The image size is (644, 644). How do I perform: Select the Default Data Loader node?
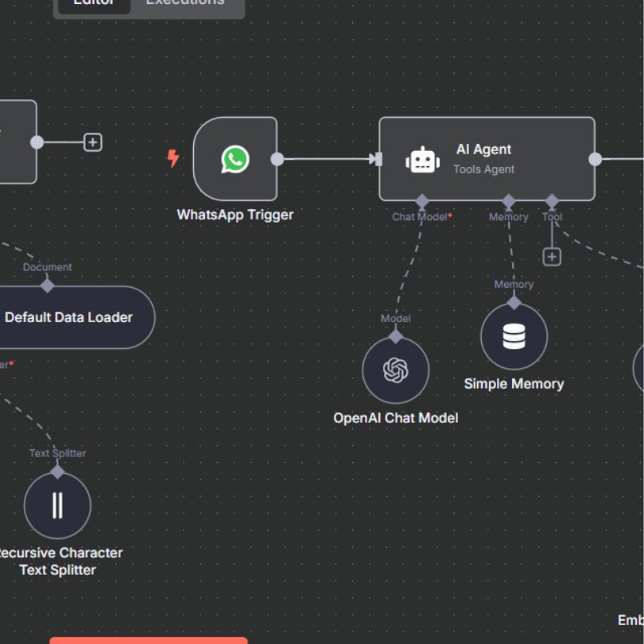click(x=72, y=317)
